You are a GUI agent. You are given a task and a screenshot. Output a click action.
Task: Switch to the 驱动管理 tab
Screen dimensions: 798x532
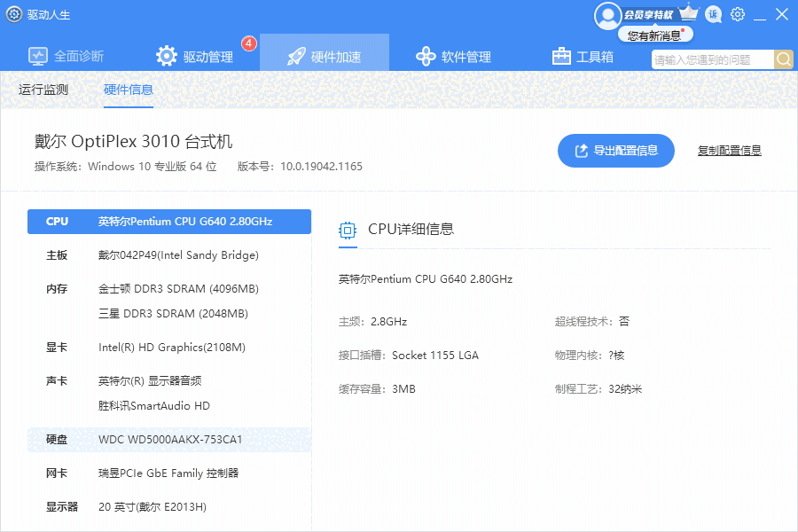(x=195, y=56)
